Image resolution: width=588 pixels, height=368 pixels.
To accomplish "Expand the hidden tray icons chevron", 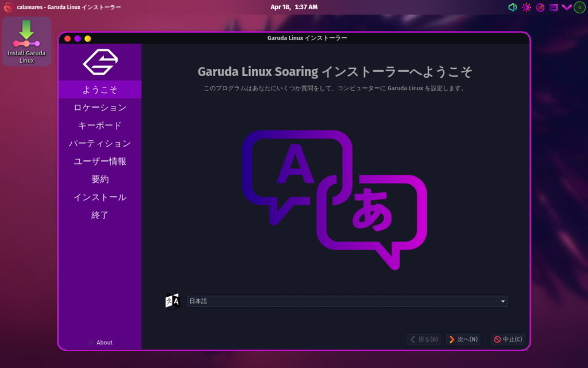I will click(566, 7).
